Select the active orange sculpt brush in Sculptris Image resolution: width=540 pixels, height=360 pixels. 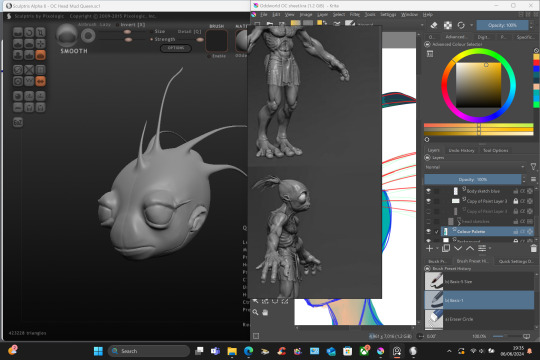click(x=40, y=55)
